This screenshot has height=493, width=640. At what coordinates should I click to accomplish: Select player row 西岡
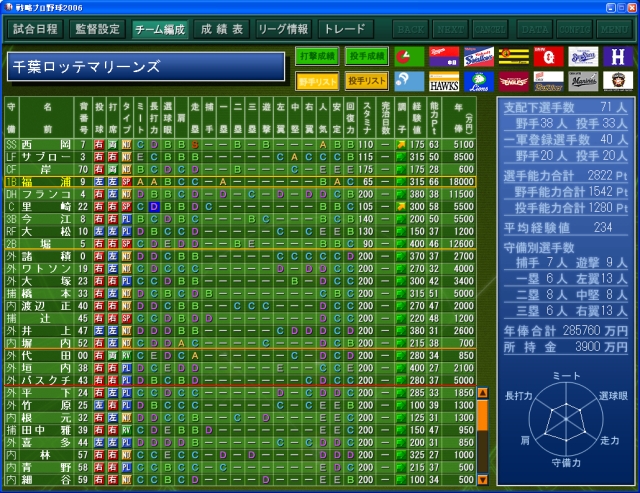(x=240, y=144)
